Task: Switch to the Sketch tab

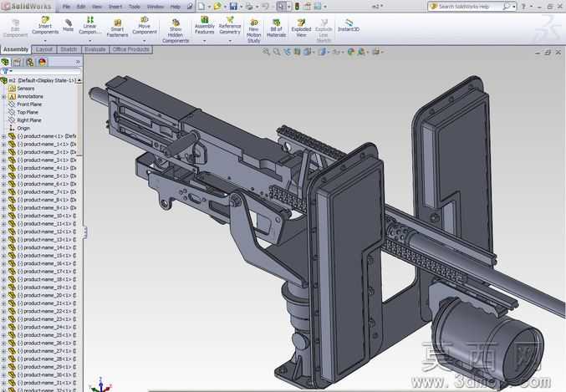Action: coord(69,49)
